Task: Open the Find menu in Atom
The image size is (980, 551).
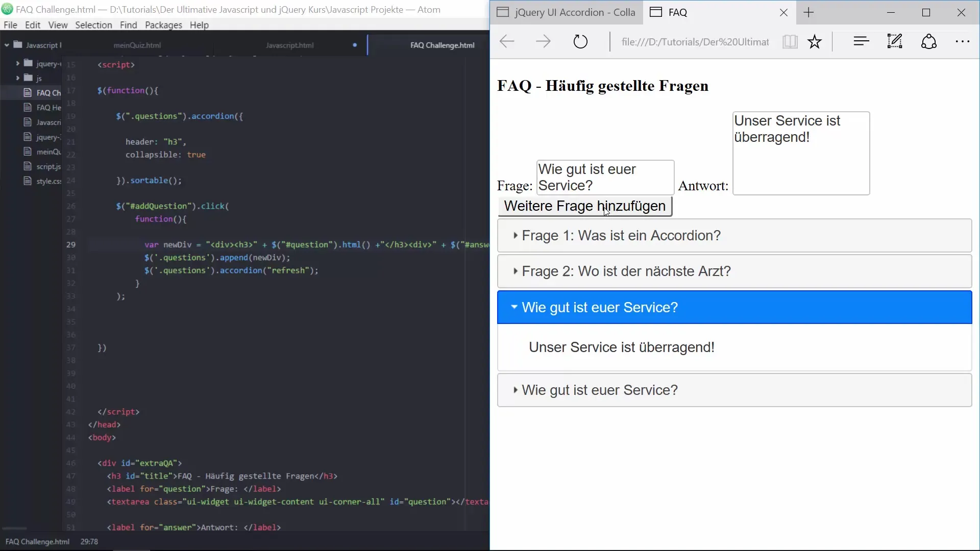Action: pyautogui.click(x=129, y=25)
